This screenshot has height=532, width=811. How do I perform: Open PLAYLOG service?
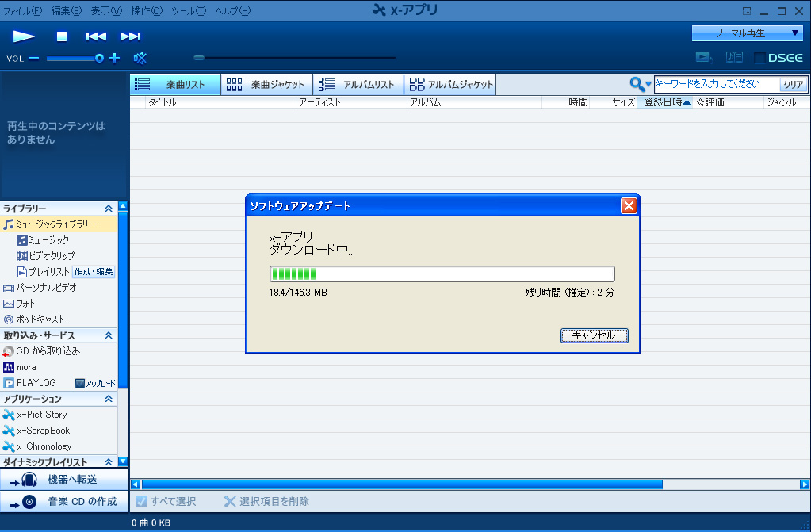click(29, 383)
